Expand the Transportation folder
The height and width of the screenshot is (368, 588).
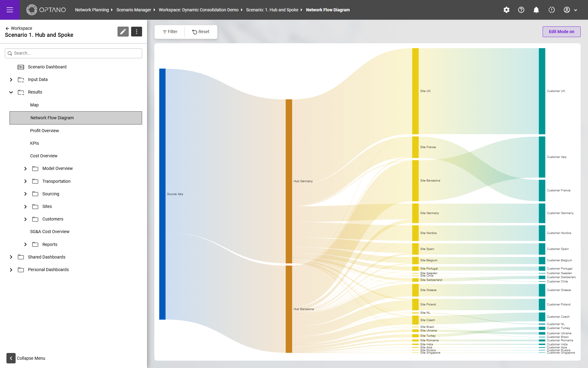tap(25, 181)
